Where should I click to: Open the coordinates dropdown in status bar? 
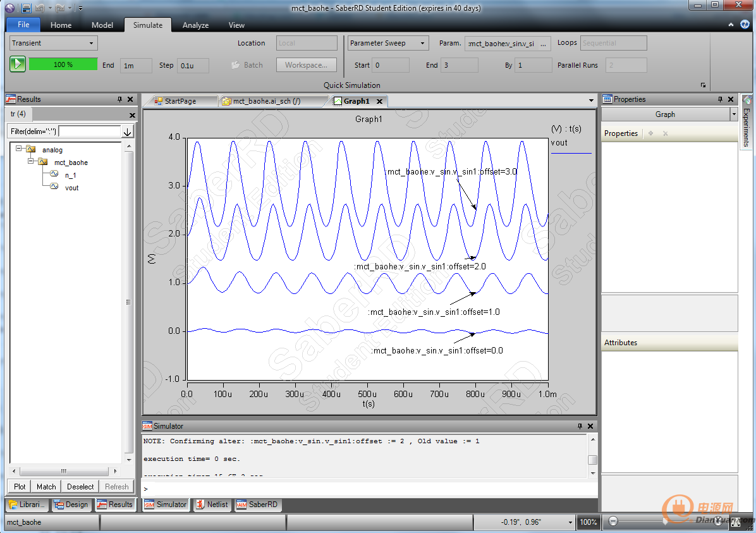[x=570, y=522]
